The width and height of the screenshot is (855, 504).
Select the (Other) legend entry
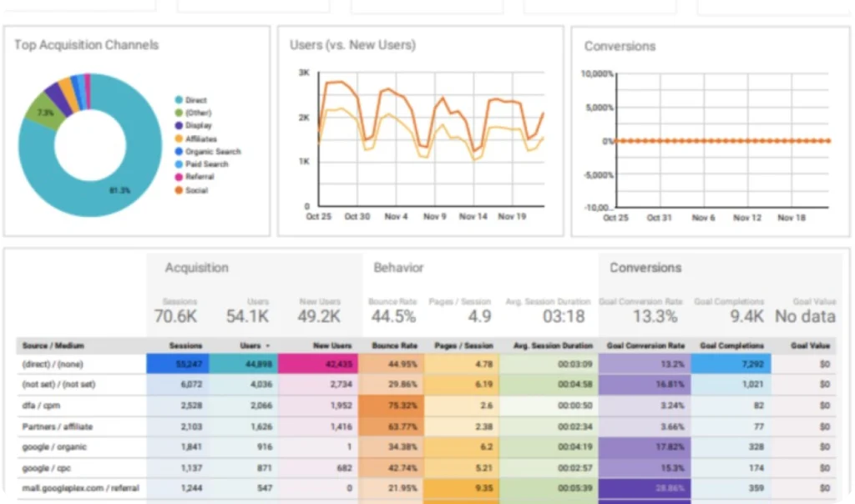point(198,113)
